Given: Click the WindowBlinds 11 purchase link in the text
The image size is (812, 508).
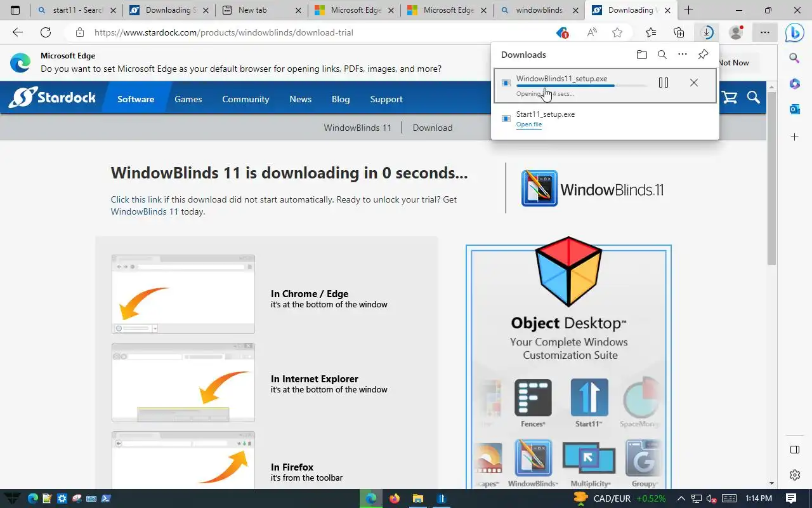Looking at the screenshot, I should (x=145, y=211).
